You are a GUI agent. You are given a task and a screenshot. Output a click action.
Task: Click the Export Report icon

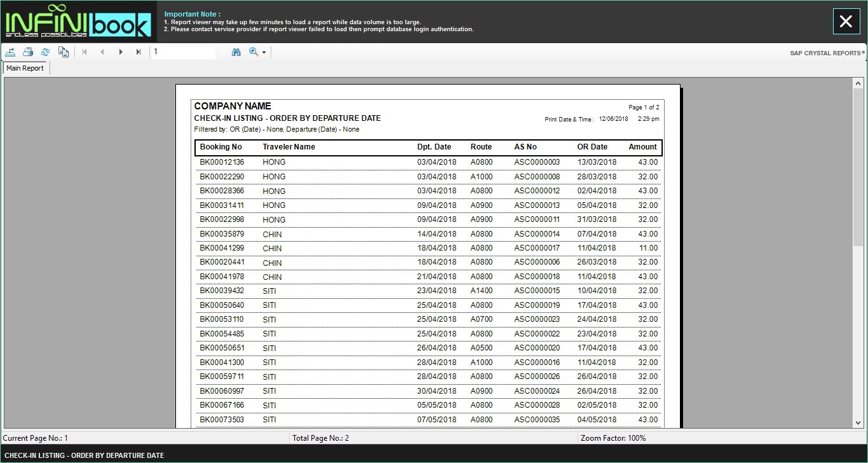click(x=11, y=52)
